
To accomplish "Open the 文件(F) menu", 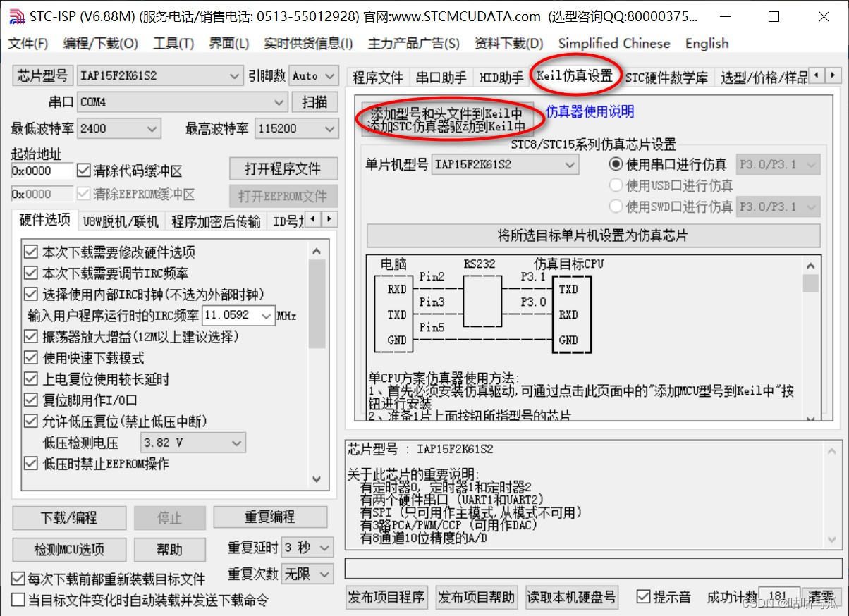I will 28,44.
